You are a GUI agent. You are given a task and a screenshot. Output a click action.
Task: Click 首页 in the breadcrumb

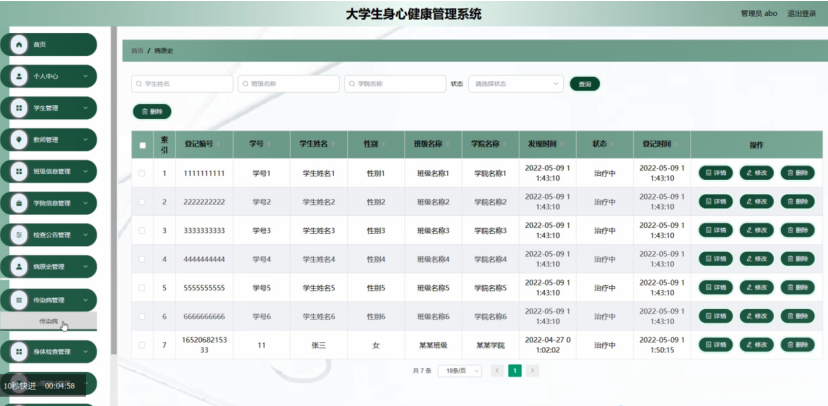tap(137, 51)
